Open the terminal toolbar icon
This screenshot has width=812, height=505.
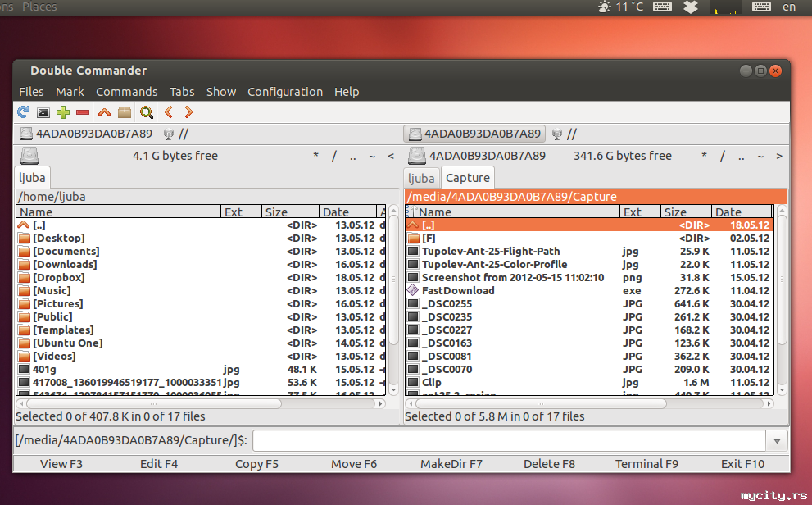[43, 112]
